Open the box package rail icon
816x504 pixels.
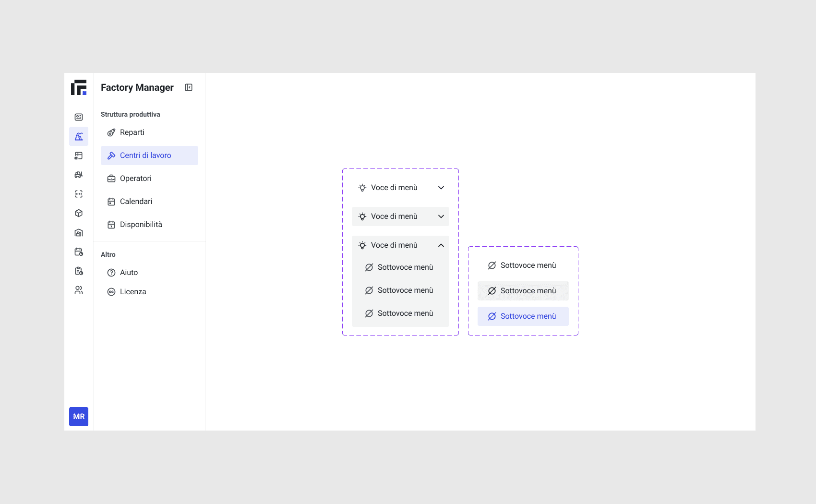pos(79,213)
